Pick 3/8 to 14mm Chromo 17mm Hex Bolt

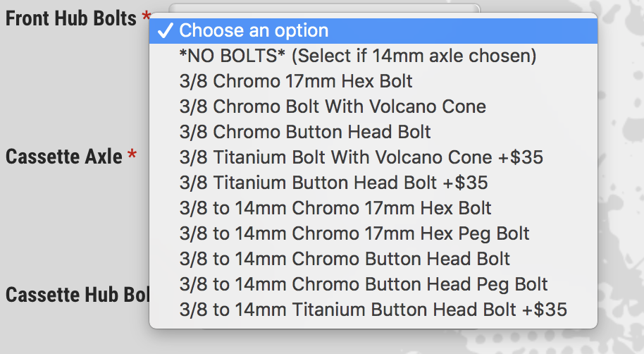click(x=335, y=208)
